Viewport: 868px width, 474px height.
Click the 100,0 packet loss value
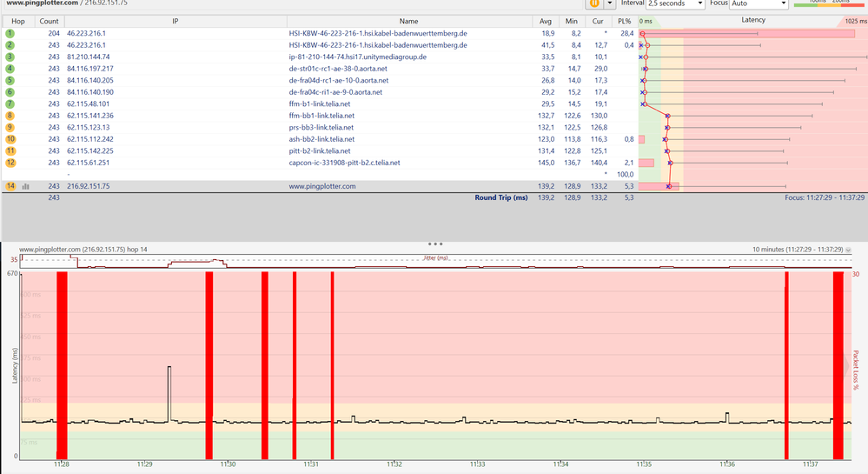click(x=625, y=174)
